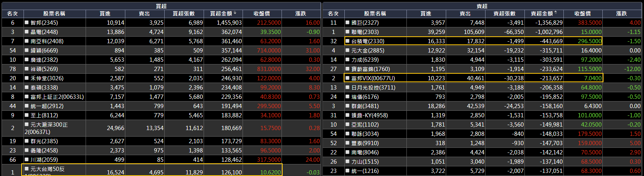Select the 買超 panel title
644x176 pixels.
[161, 6]
